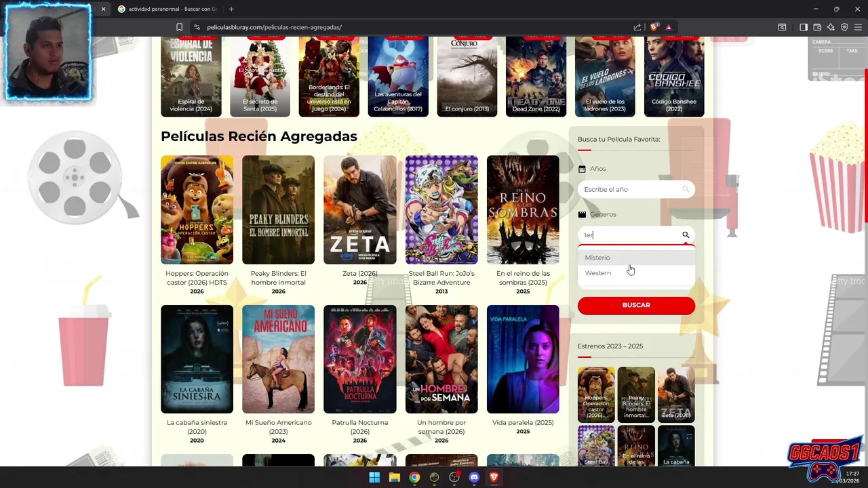Click the red BUSCAR button

pyautogui.click(x=636, y=305)
